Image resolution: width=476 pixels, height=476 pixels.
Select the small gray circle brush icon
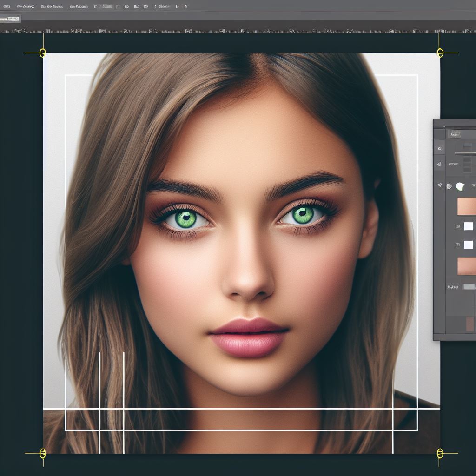[x=449, y=186]
